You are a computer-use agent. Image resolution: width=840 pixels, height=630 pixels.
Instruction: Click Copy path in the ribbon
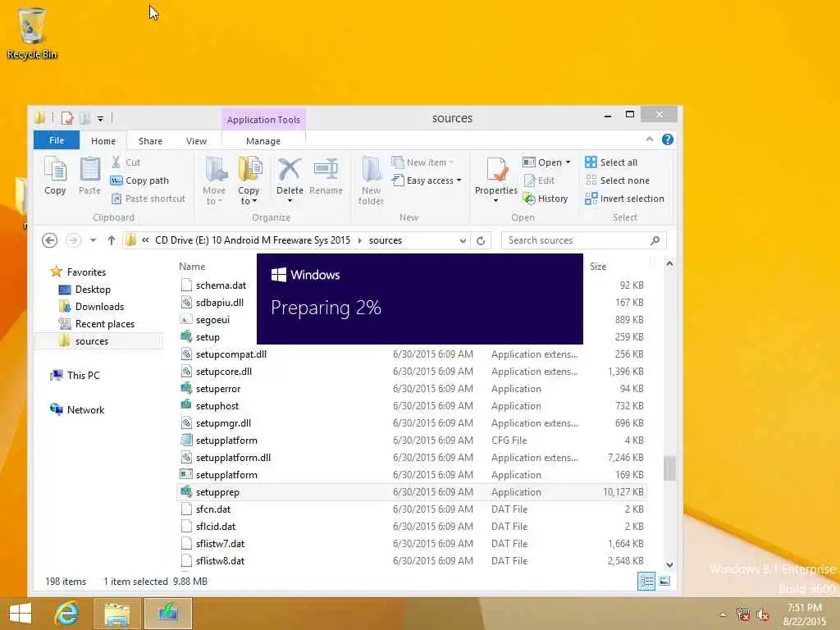coord(139,180)
